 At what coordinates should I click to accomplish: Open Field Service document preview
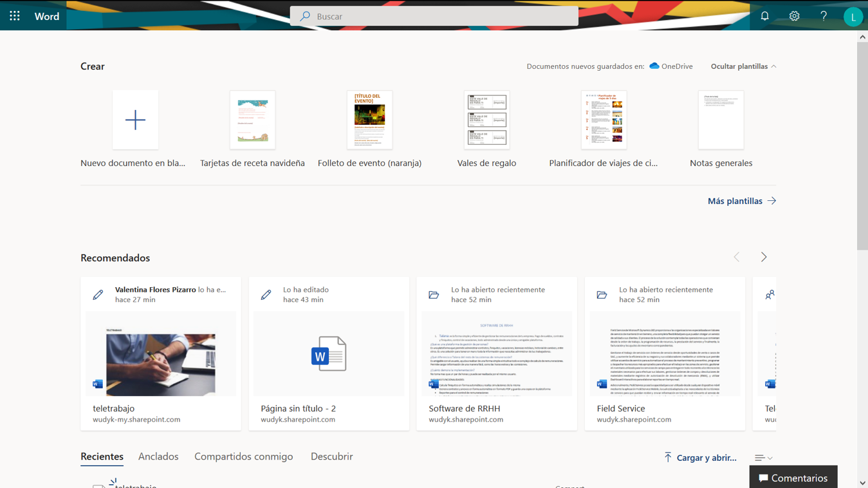[x=665, y=353]
